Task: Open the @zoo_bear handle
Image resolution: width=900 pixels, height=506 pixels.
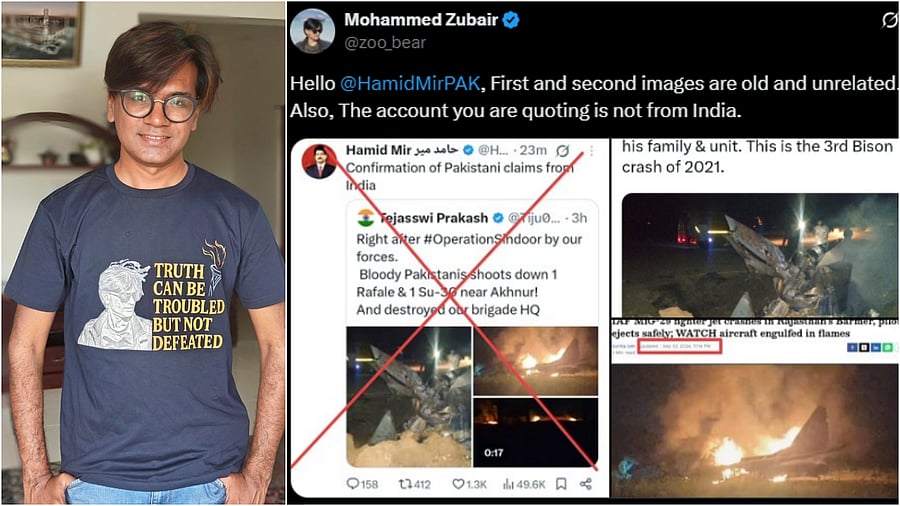Action: (385, 43)
